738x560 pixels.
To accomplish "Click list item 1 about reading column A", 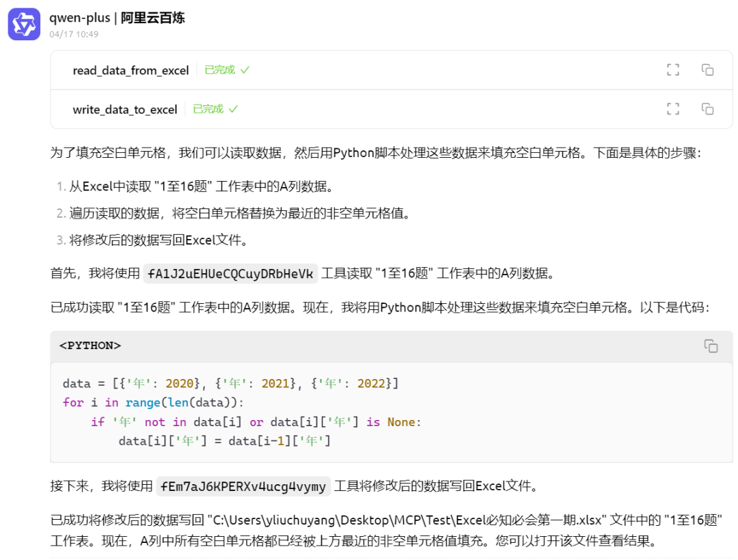I will (x=195, y=186).
